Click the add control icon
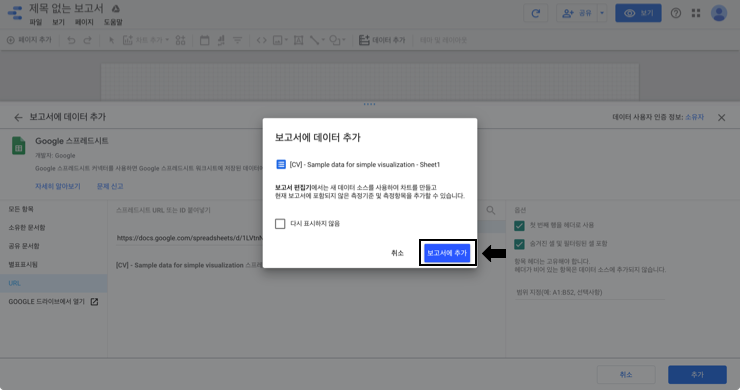 180,41
